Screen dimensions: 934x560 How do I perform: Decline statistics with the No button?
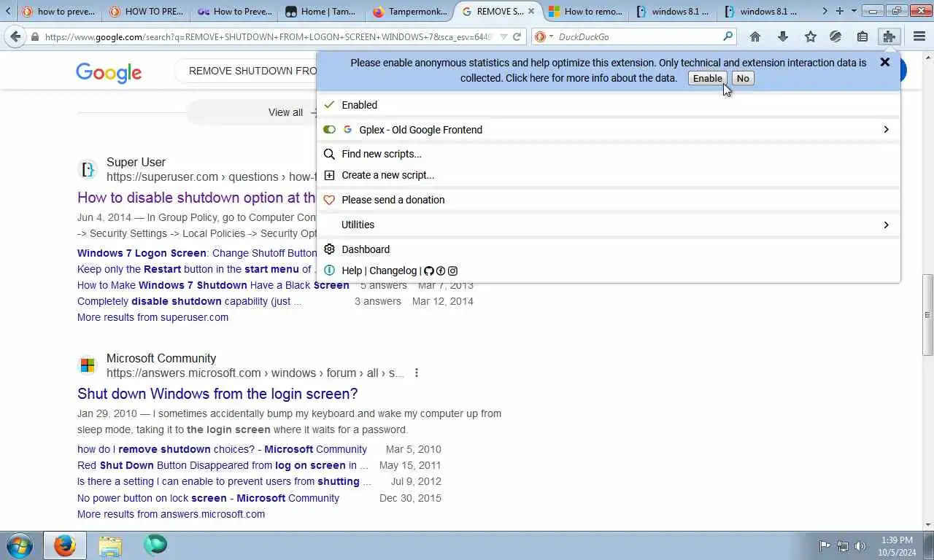pos(743,79)
